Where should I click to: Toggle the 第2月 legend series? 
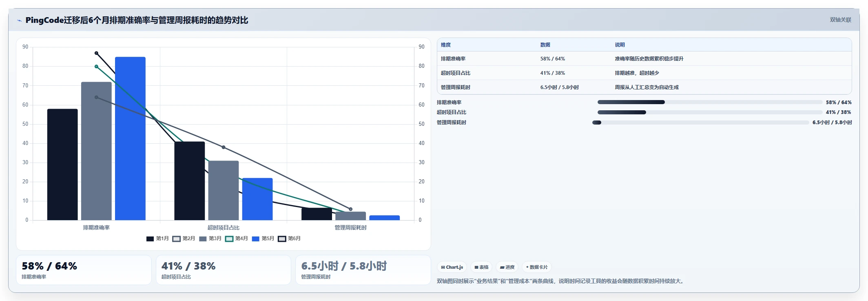point(184,239)
